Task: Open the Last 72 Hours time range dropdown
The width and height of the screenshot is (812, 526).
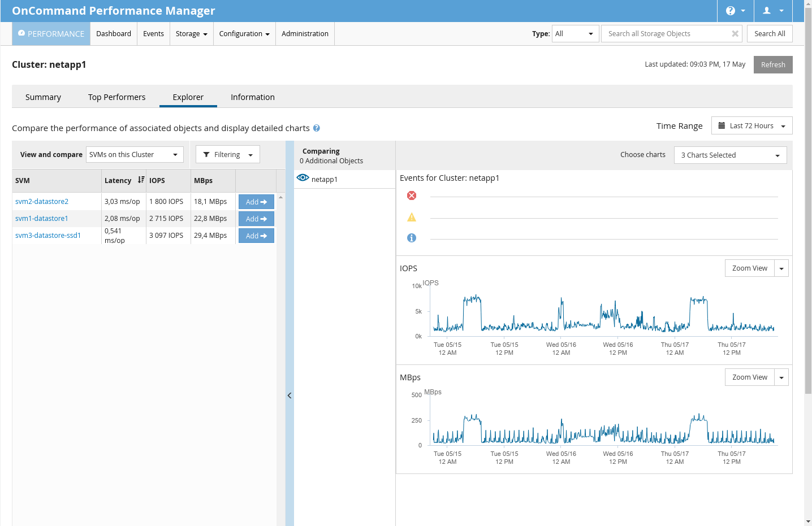Action: (x=751, y=126)
